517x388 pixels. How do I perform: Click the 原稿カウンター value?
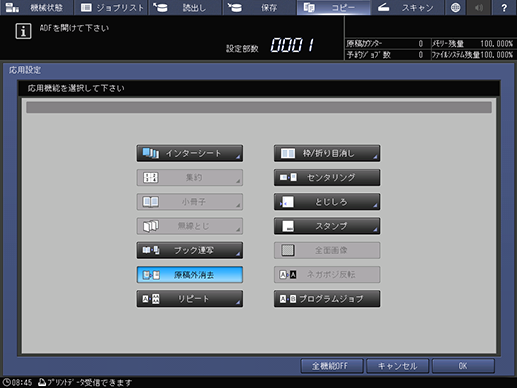421,44
